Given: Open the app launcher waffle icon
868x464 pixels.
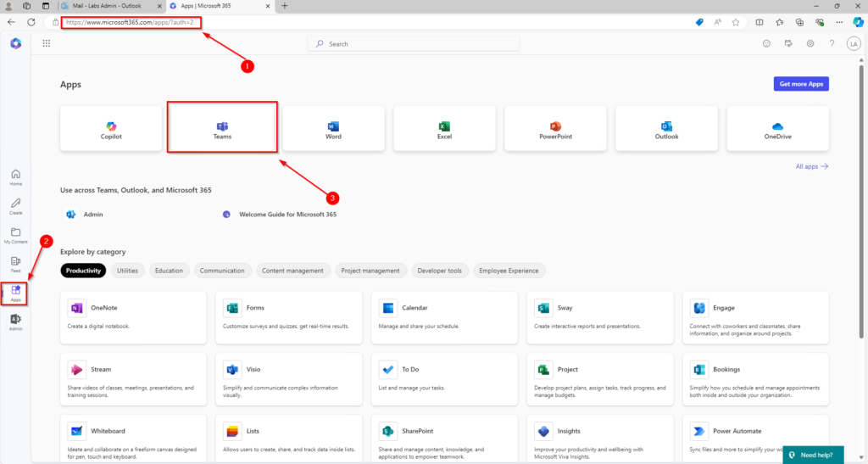Looking at the screenshot, I should [x=47, y=43].
